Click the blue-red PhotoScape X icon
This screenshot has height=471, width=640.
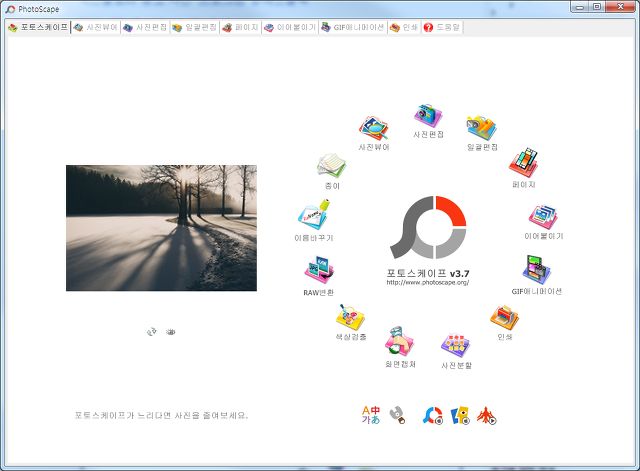[x=433, y=415]
